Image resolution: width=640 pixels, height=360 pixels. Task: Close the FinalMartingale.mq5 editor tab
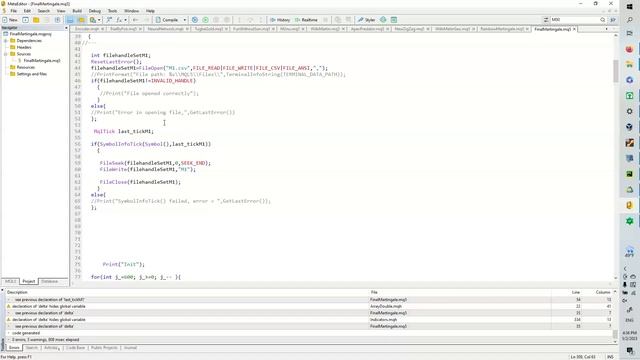(574, 29)
